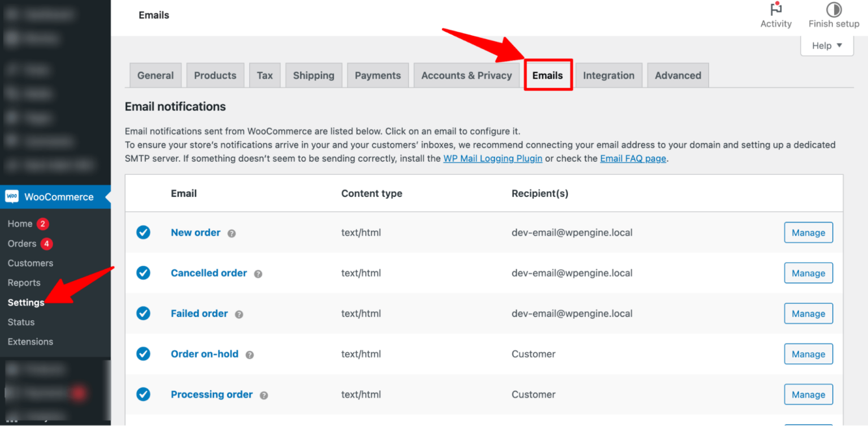Viewport: 868px width, 426px height.
Task: Disable the New order email notification
Action: (143, 233)
